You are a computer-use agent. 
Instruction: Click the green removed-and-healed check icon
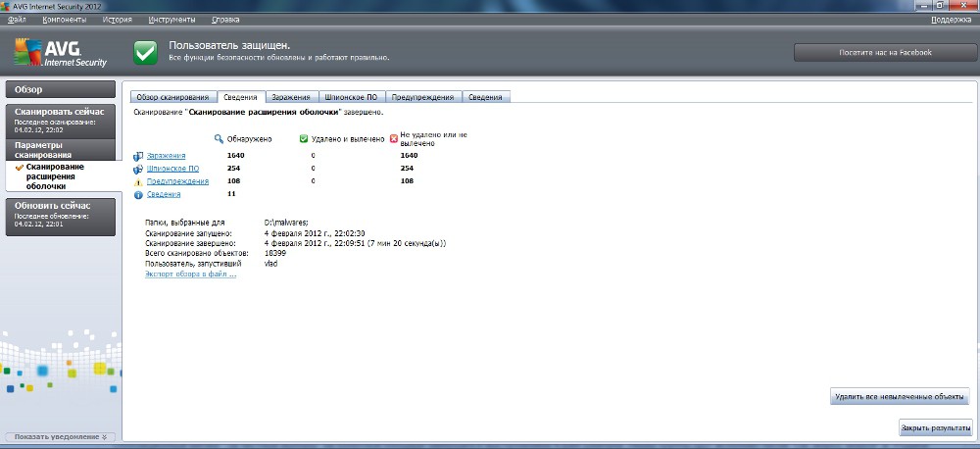pyautogui.click(x=304, y=139)
